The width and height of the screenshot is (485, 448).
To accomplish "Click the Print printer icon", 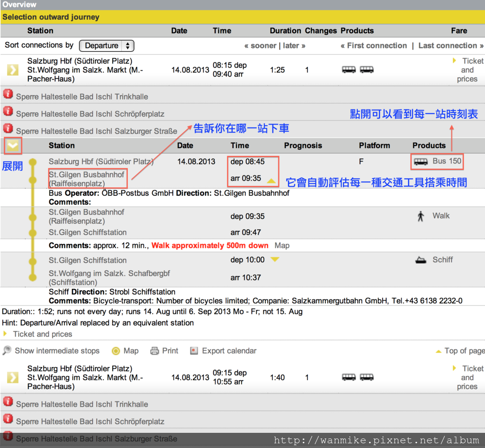I will pyautogui.click(x=154, y=351).
